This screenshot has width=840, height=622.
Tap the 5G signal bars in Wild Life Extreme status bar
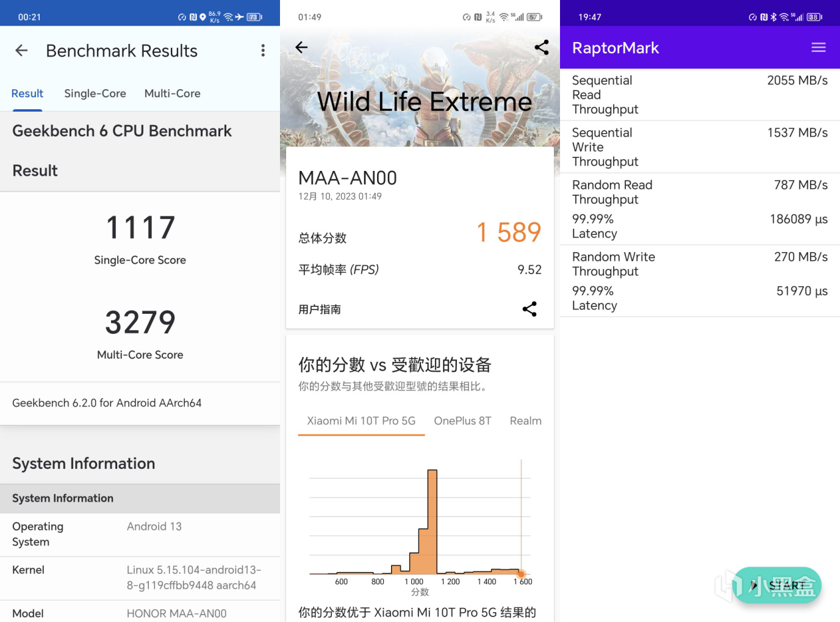pos(518,17)
